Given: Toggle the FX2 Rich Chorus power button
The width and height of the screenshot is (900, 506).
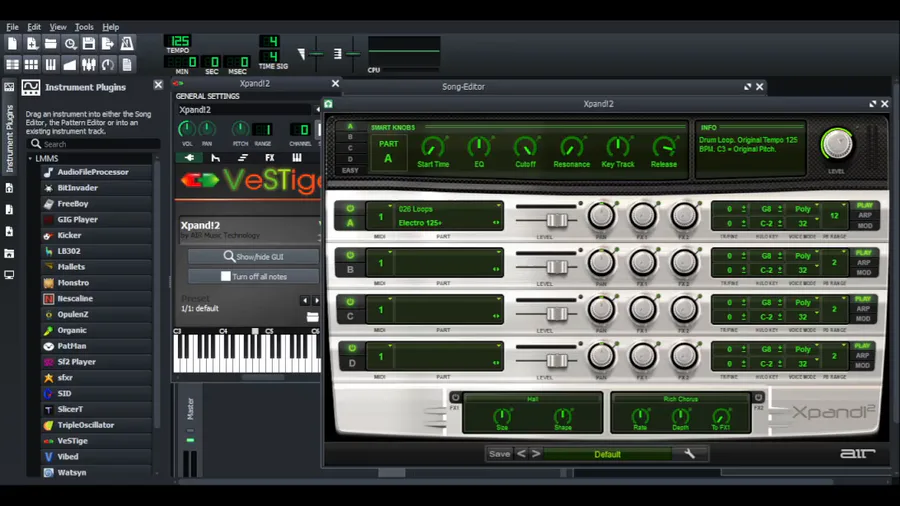Looking at the screenshot, I should click(x=759, y=397).
